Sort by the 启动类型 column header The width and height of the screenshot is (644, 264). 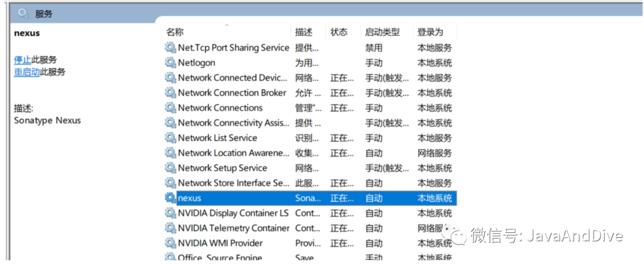[x=382, y=32]
